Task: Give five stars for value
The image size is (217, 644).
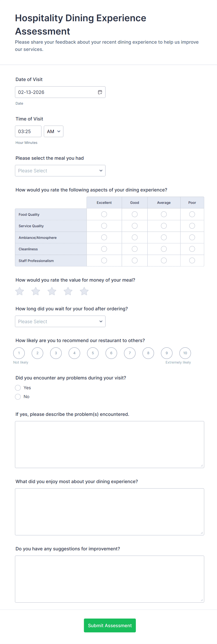Action: pyautogui.click(x=84, y=291)
